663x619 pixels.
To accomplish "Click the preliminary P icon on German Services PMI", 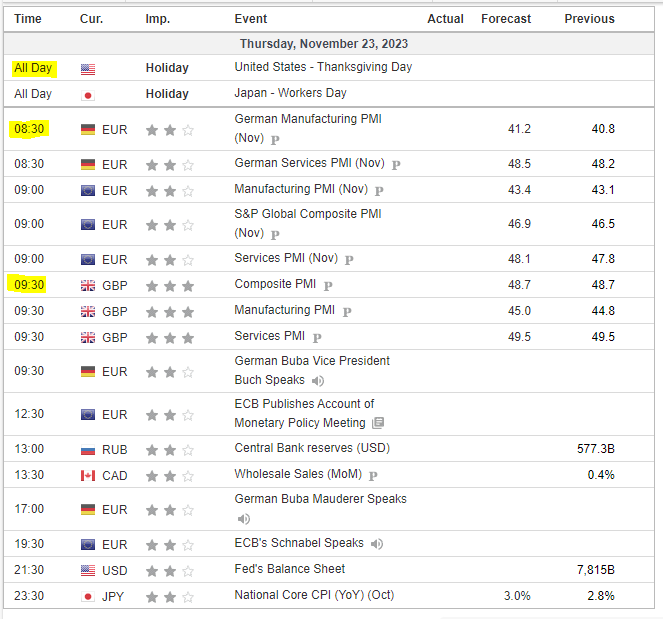I will pos(396,165).
